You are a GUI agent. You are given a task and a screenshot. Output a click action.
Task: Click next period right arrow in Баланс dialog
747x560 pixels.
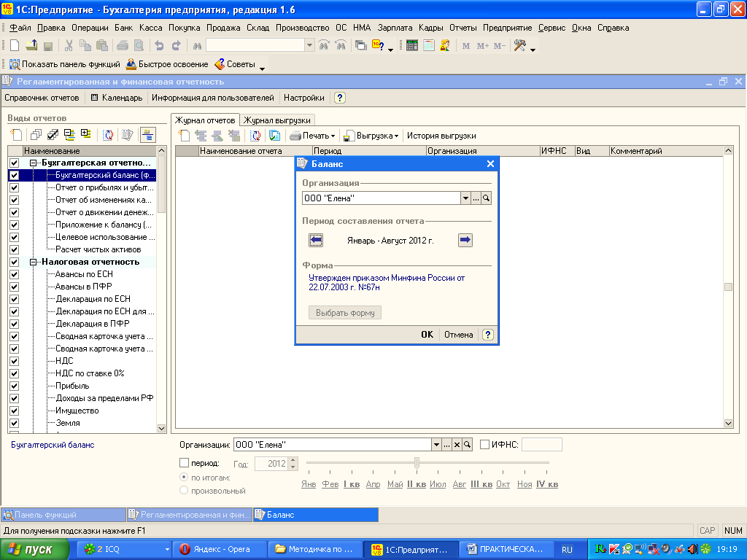tap(465, 240)
